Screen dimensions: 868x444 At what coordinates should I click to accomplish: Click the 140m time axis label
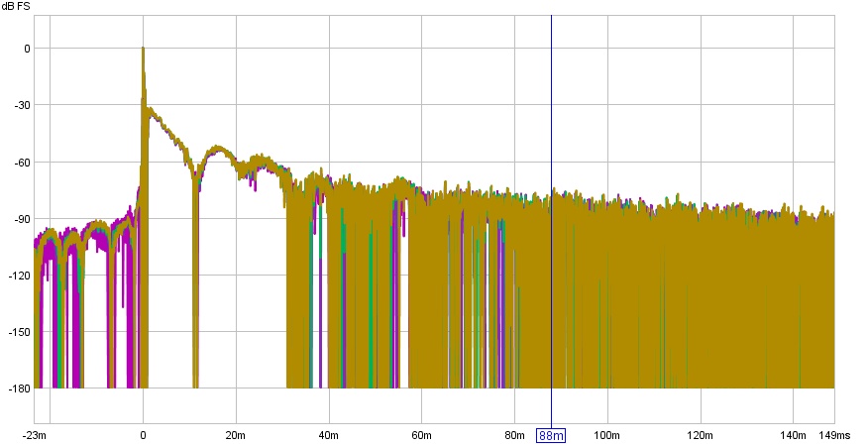793,435
